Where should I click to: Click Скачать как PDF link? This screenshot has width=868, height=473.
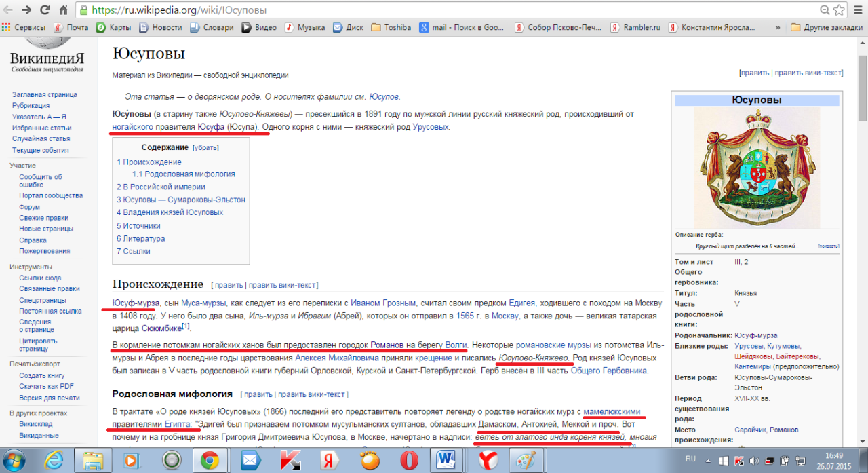pos(46,386)
